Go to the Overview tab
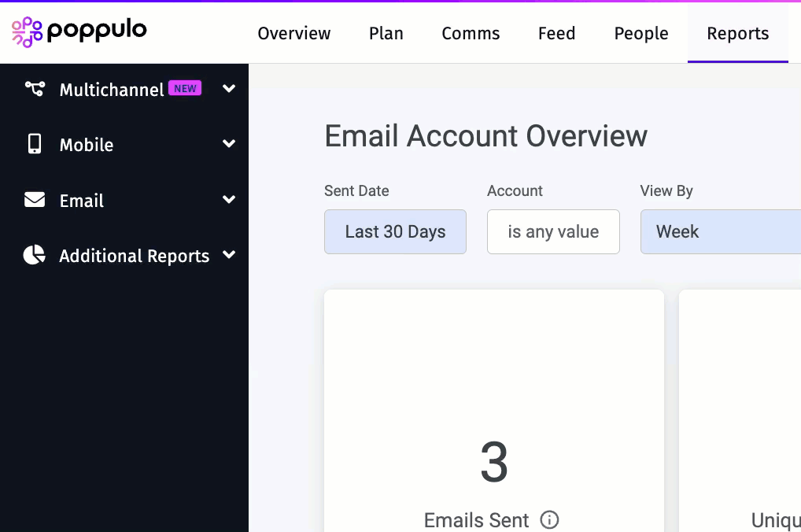Image resolution: width=801 pixels, height=532 pixels. (x=293, y=33)
